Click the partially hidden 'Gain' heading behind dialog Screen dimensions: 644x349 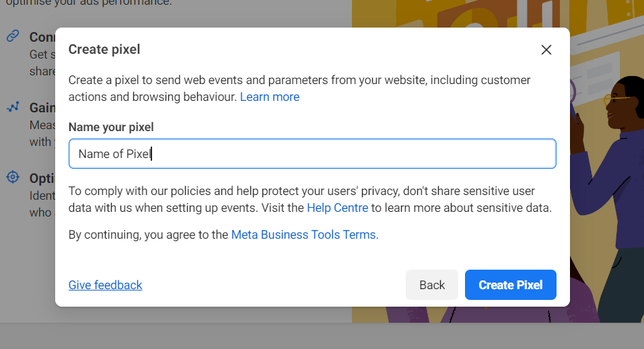(x=42, y=108)
